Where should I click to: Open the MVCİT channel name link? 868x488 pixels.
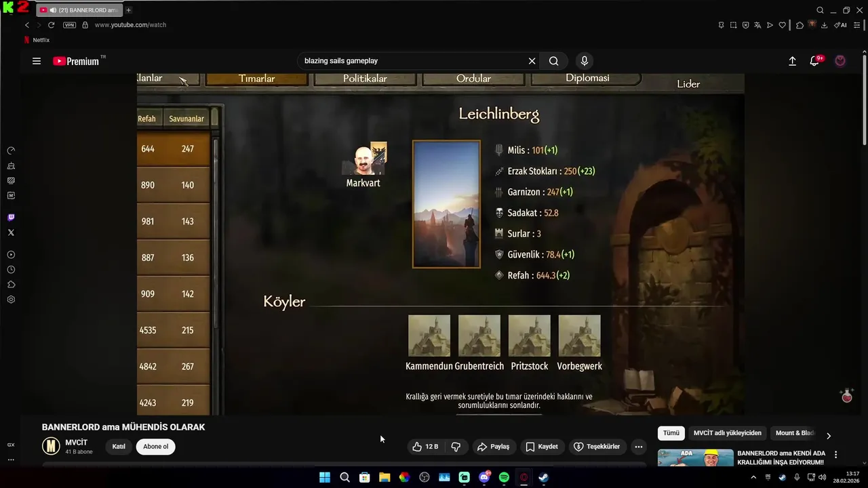tap(77, 443)
